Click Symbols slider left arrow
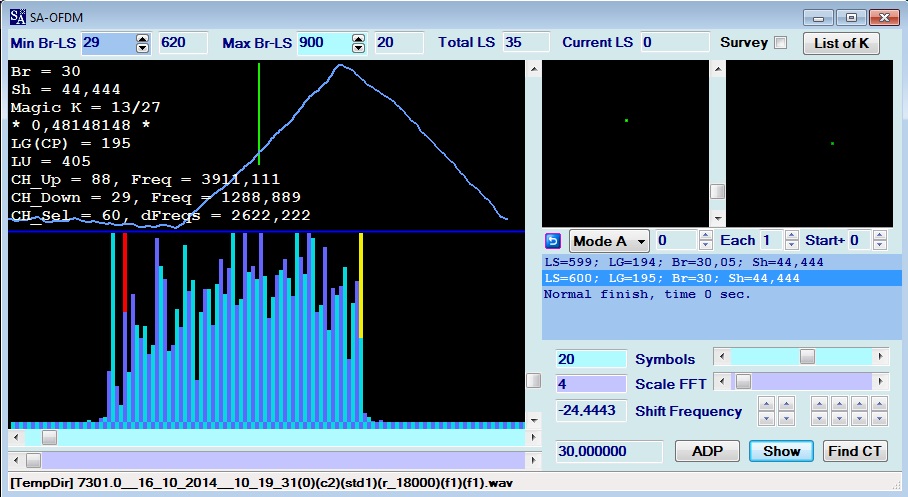Viewport: 908px width, 497px height. 722,356
